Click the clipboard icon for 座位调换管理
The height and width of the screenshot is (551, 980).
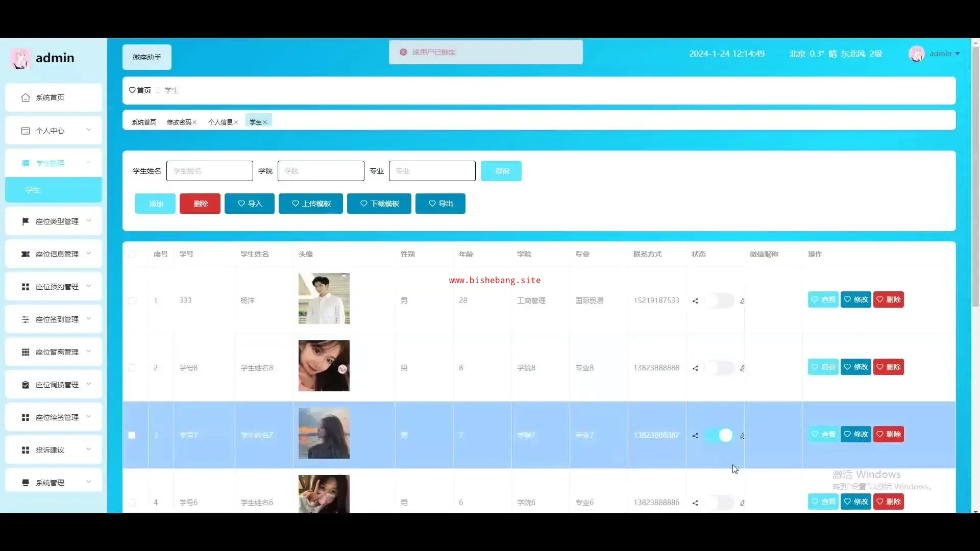pos(26,385)
